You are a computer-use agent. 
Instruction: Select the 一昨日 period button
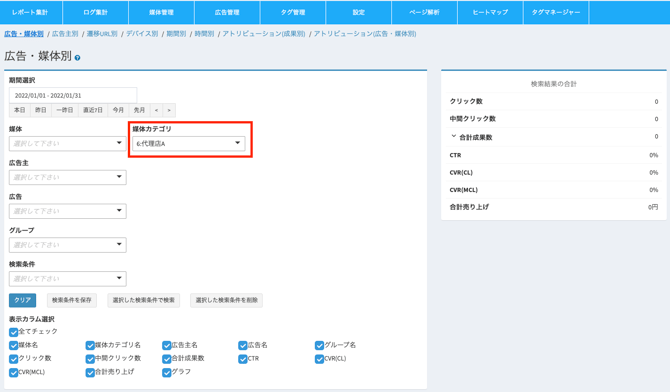coord(65,110)
